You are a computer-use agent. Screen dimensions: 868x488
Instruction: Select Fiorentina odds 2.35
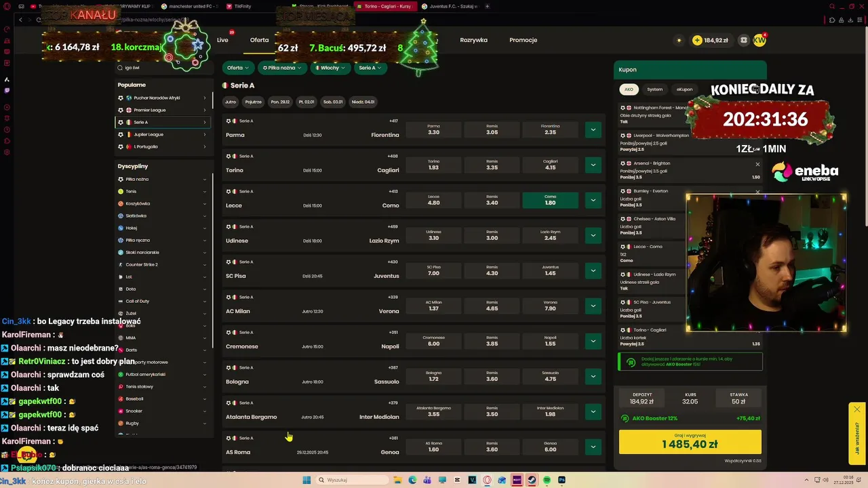point(550,129)
